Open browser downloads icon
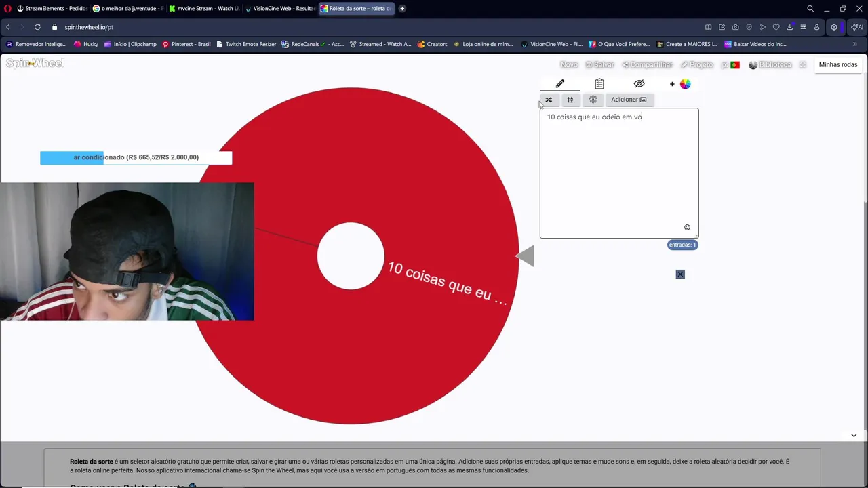The height and width of the screenshot is (488, 868). click(x=789, y=27)
